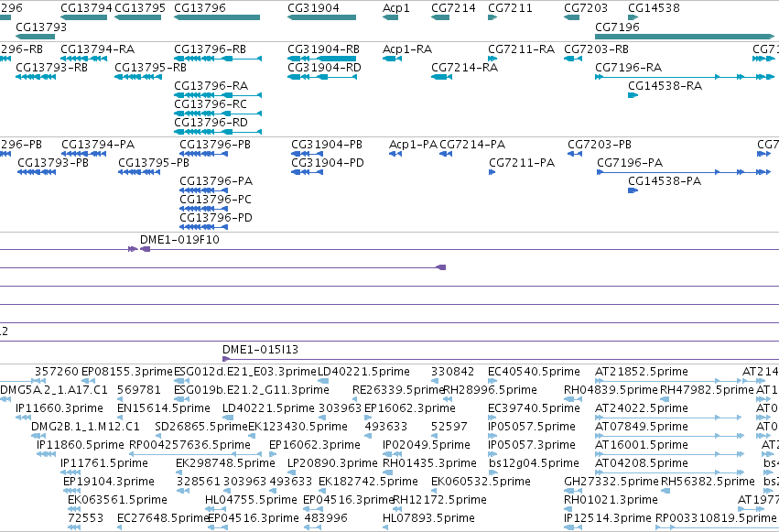This screenshot has width=779, height=532.
Task: Select EST GH27332.5prime
Action: click(611, 482)
